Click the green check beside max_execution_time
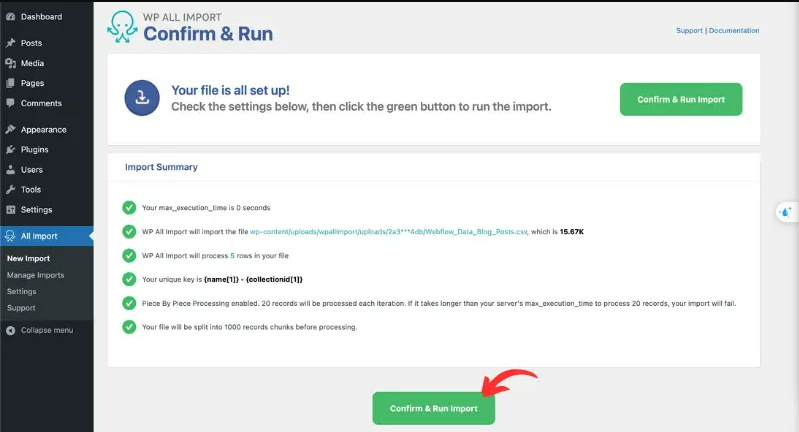Image resolution: width=799 pixels, height=432 pixels. (129, 207)
